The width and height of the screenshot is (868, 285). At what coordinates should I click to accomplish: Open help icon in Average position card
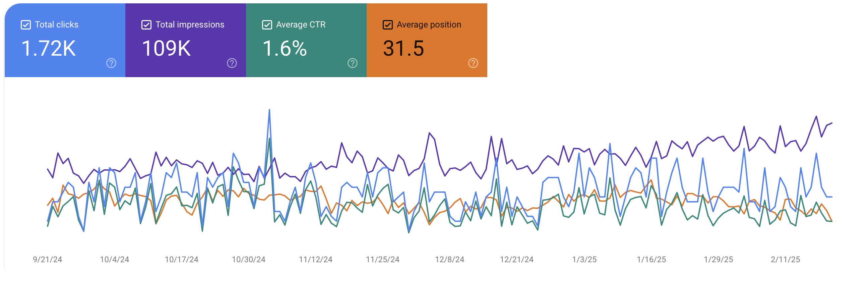point(473,63)
